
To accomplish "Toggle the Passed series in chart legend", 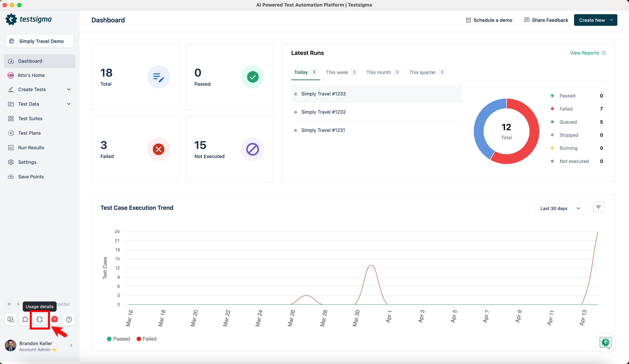I will pyautogui.click(x=118, y=339).
